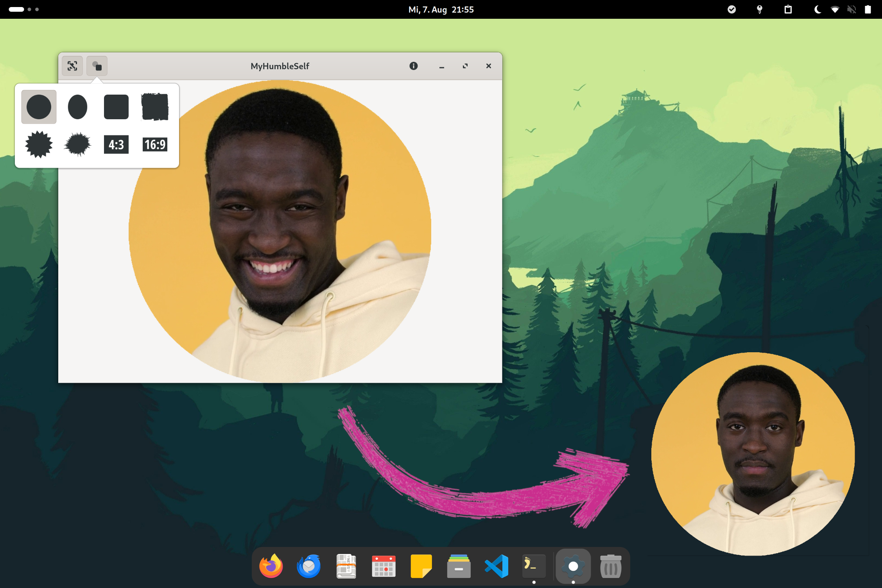Select the spiky starburst shape
Viewport: 882px width, 588px height.
coord(39,145)
